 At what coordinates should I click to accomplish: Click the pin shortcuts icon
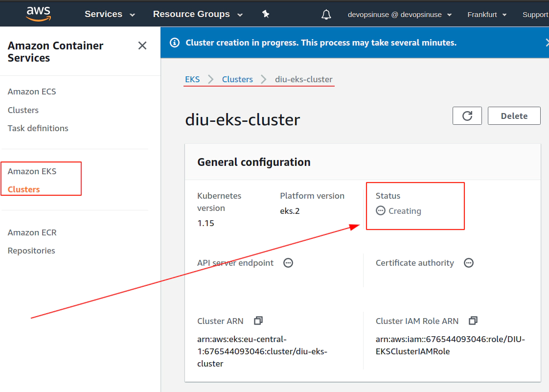click(x=266, y=14)
